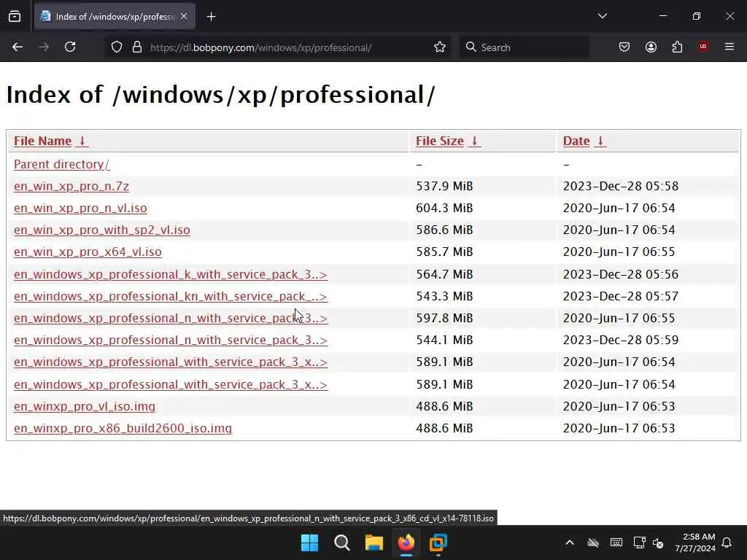Download en_win_xp_pro_n.7z
Image resolution: width=747 pixels, height=560 pixels.
coord(71,186)
